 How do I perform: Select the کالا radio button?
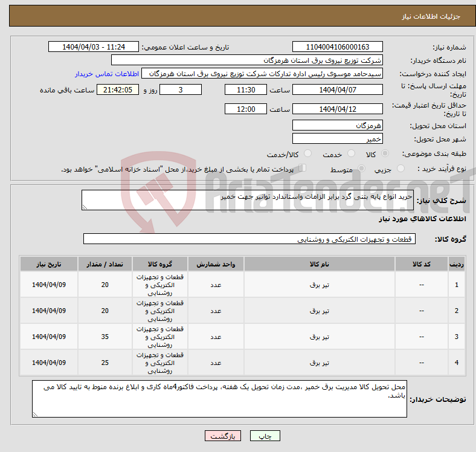[x=385, y=153]
